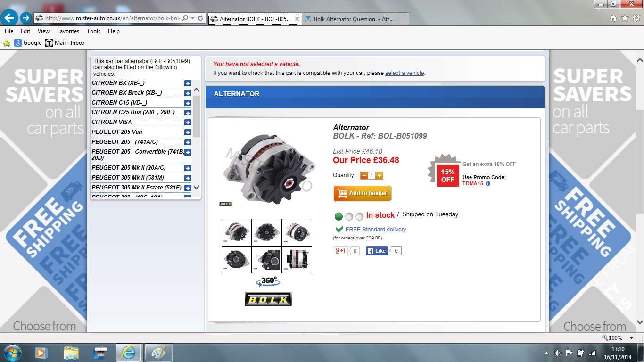Decrease quantity with the minus button
The height and width of the screenshot is (362, 644).
coord(364,175)
